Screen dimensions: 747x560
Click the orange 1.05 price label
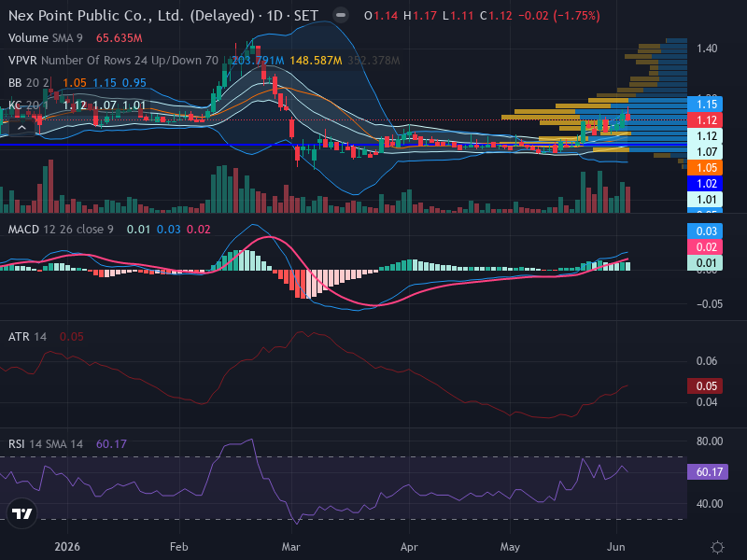[x=705, y=168]
